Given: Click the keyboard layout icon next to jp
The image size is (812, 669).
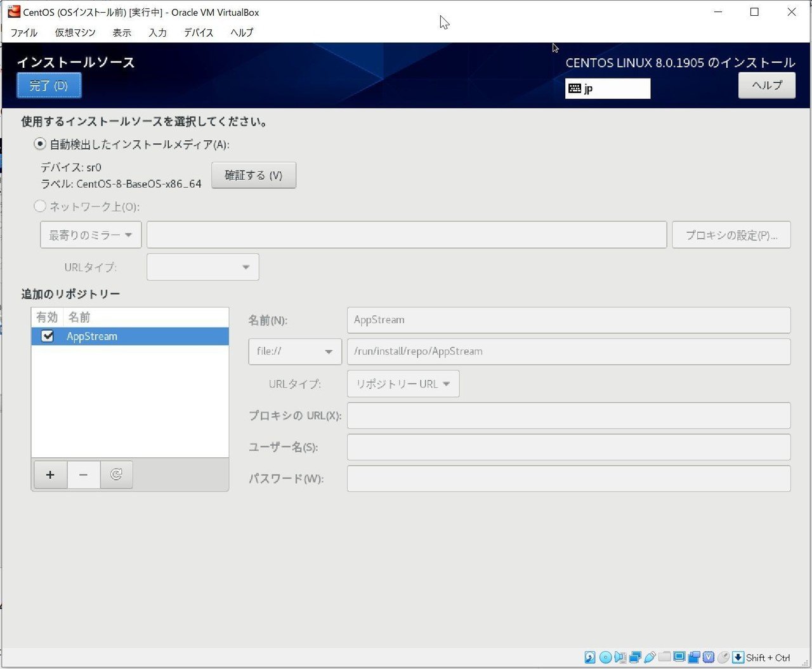Looking at the screenshot, I should click(x=575, y=88).
